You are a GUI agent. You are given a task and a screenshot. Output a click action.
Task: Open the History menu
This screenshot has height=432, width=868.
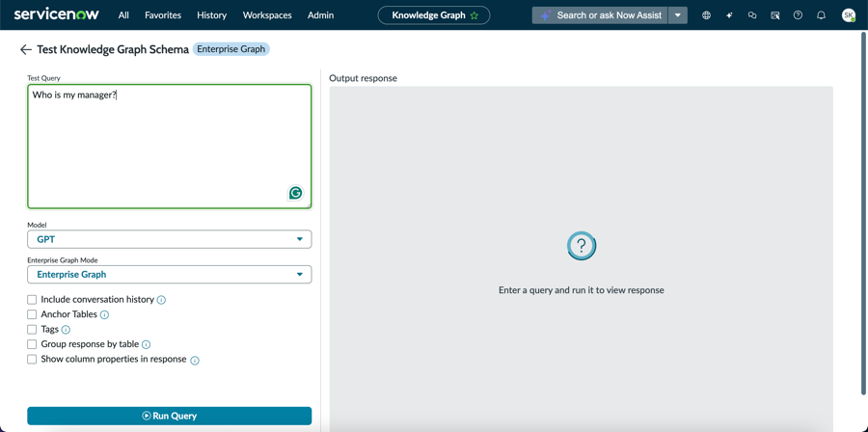211,15
